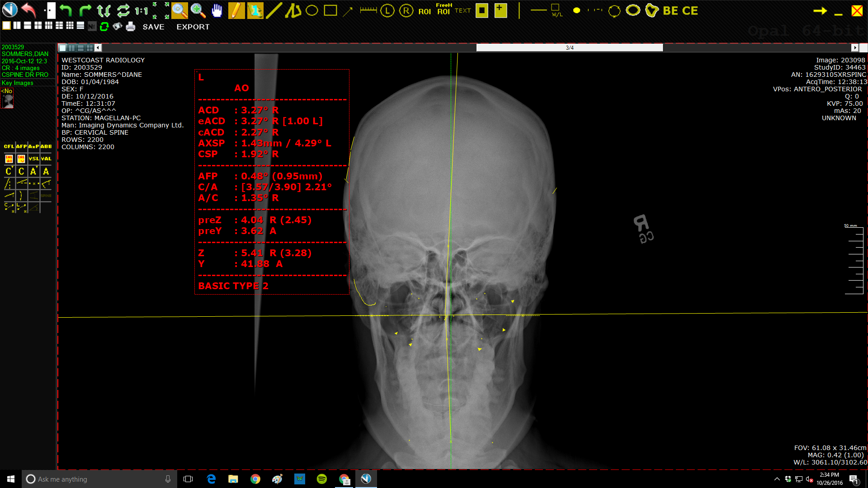The image size is (868, 488).
Task: Click the left arrow of series scrollbar
Action: pos(98,48)
